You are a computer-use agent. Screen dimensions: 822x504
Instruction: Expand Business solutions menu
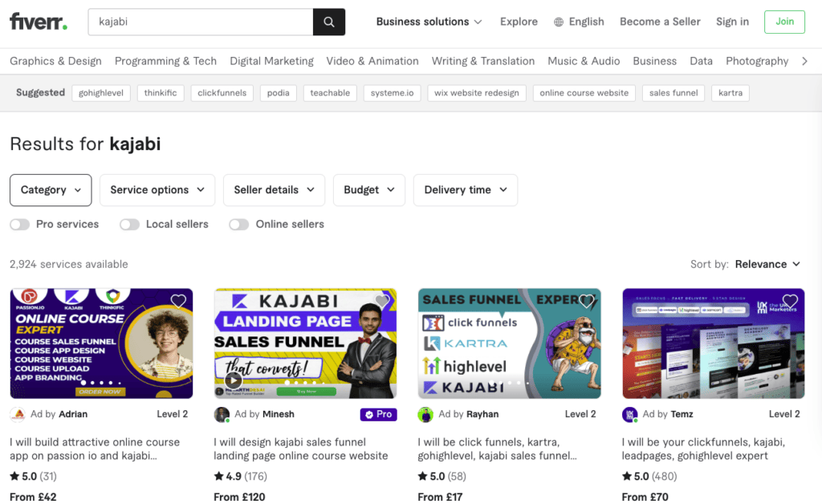click(429, 22)
